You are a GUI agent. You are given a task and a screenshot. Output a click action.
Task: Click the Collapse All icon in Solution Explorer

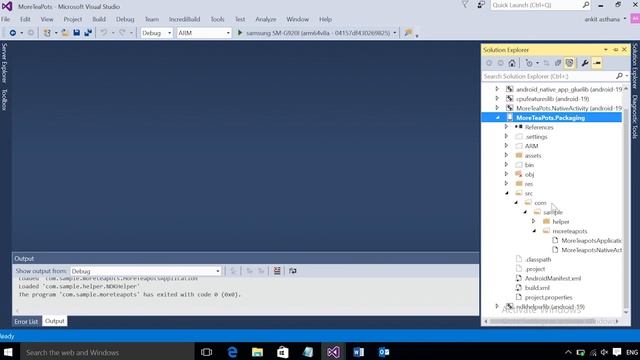tap(558, 63)
